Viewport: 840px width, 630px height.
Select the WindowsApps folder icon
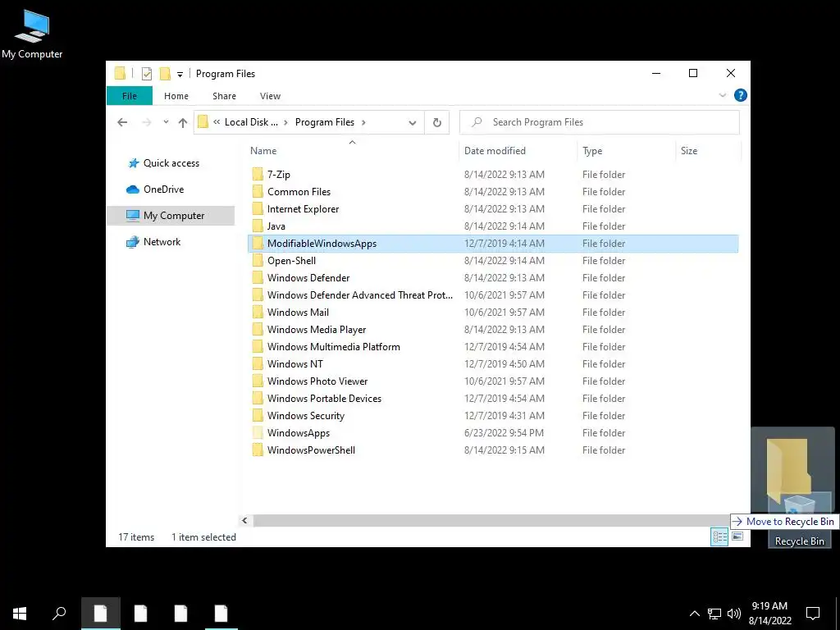point(258,433)
